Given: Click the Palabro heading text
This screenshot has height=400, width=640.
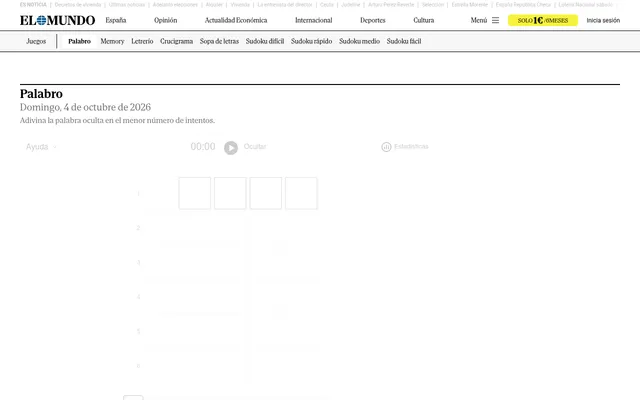Looking at the screenshot, I should [41, 94].
